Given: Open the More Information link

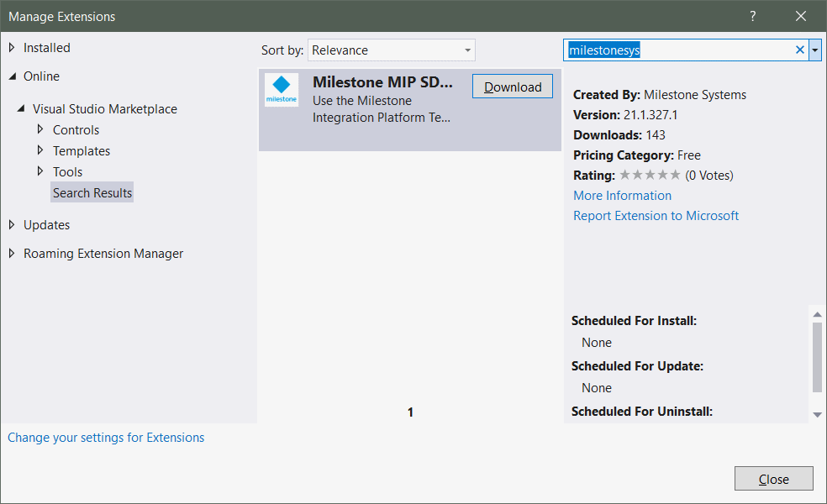Looking at the screenshot, I should [623, 196].
